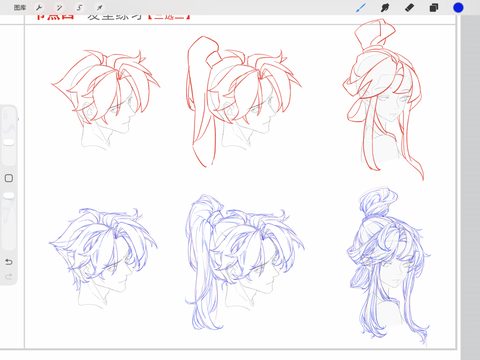Click the blue bun long-hair drawing
The height and width of the screenshot is (360, 480).
pos(389,266)
